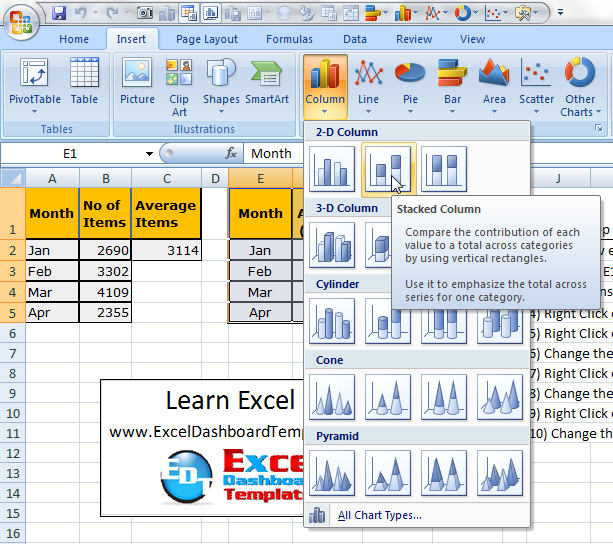
Task: Select 3-D Cone chart
Action: coord(500,397)
